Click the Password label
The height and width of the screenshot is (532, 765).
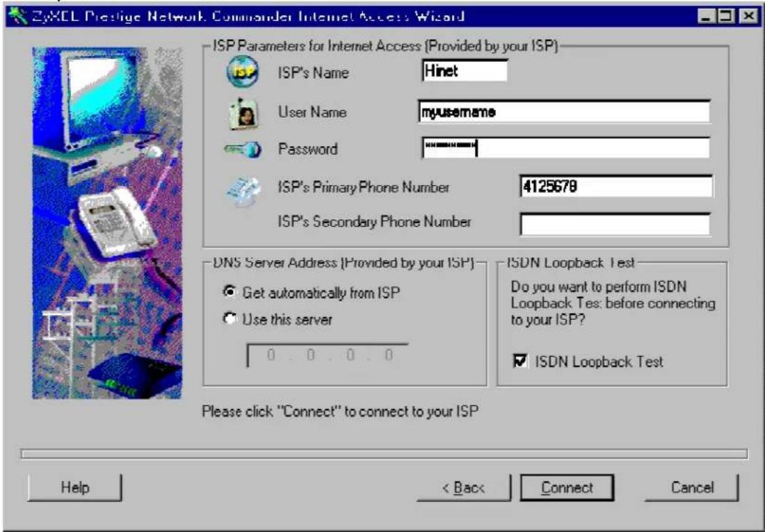[308, 149]
